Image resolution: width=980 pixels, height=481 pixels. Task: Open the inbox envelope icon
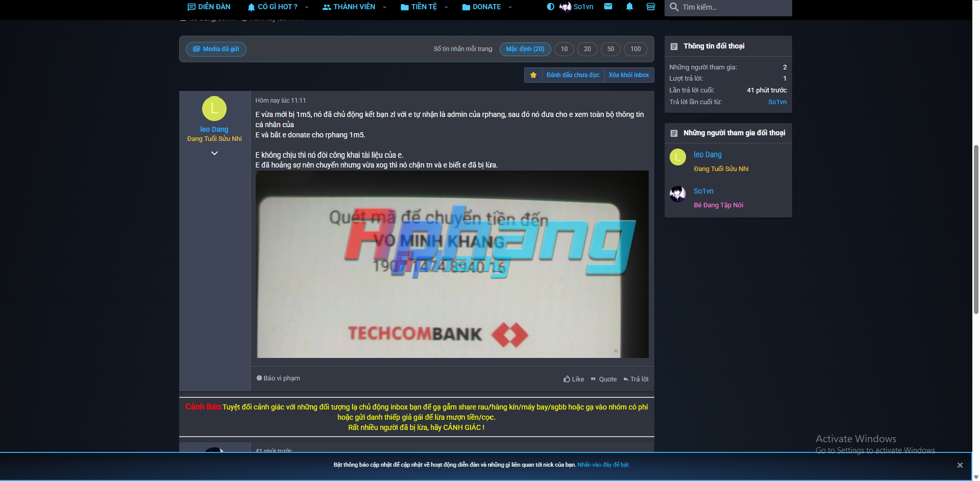(x=608, y=7)
